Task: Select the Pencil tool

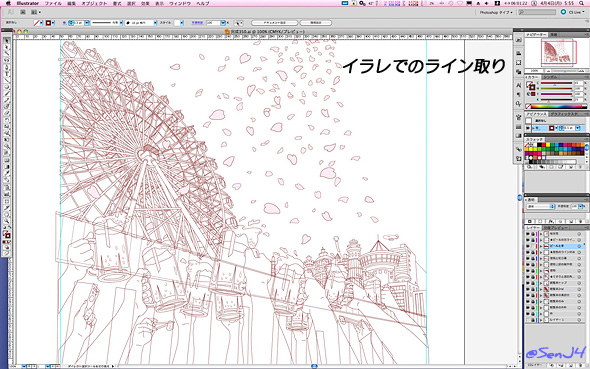Action: [6, 101]
